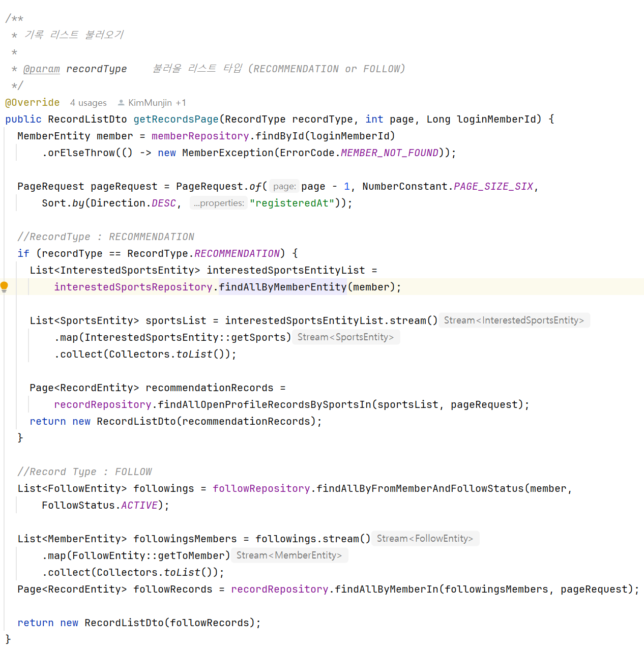Click the Stream<MemberEntity> type hint
Screen dimensions: 644x646
(x=289, y=555)
